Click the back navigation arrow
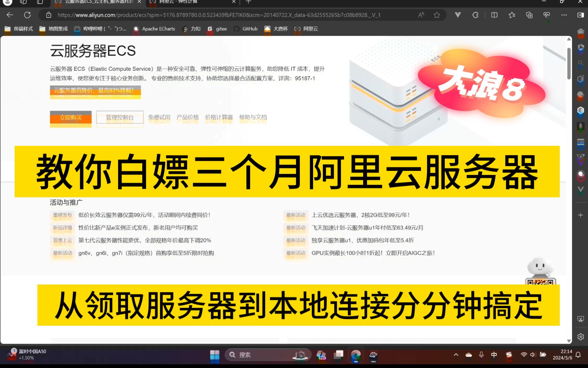 9,15
